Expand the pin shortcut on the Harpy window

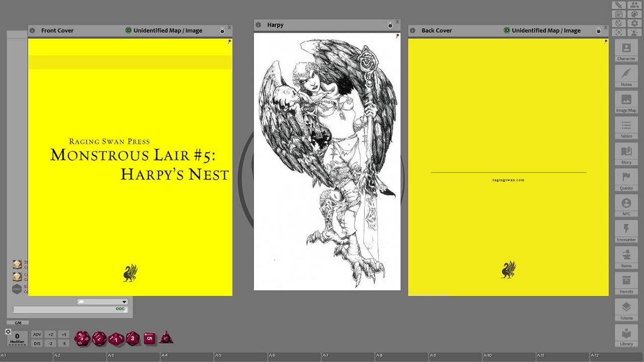[396, 36]
